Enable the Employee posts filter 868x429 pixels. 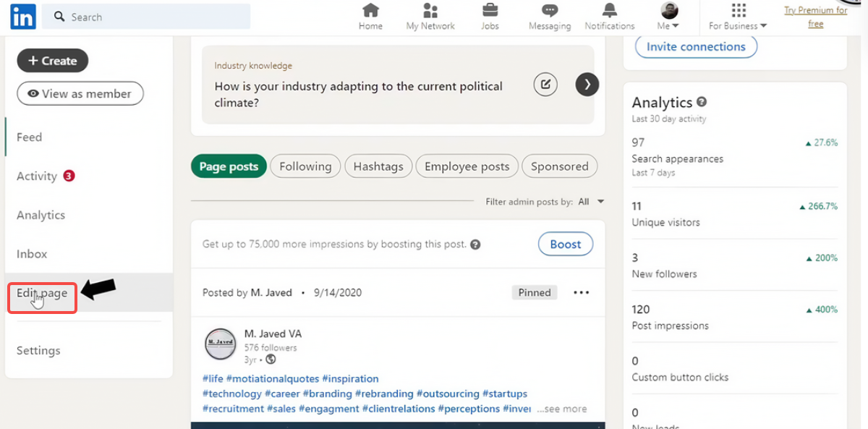click(x=467, y=166)
